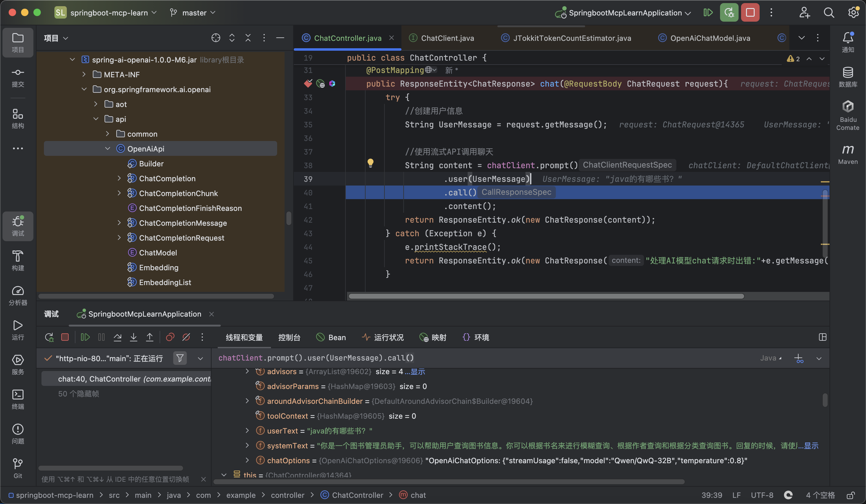Image resolution: width=866 pixels, height=504 pixels.
Task: Open the Maven tool window
Action: click(x=848, y=154)
